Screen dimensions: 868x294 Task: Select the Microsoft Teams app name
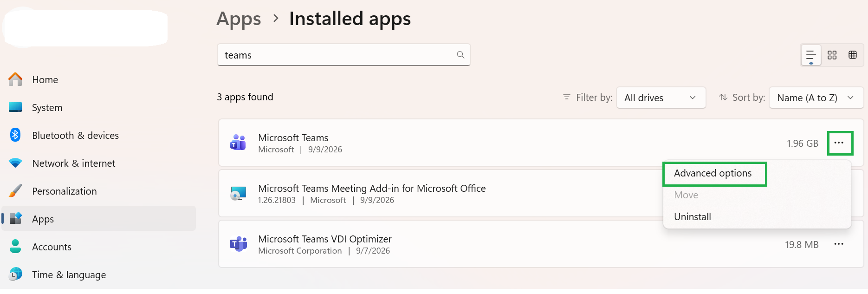[293, 137]
